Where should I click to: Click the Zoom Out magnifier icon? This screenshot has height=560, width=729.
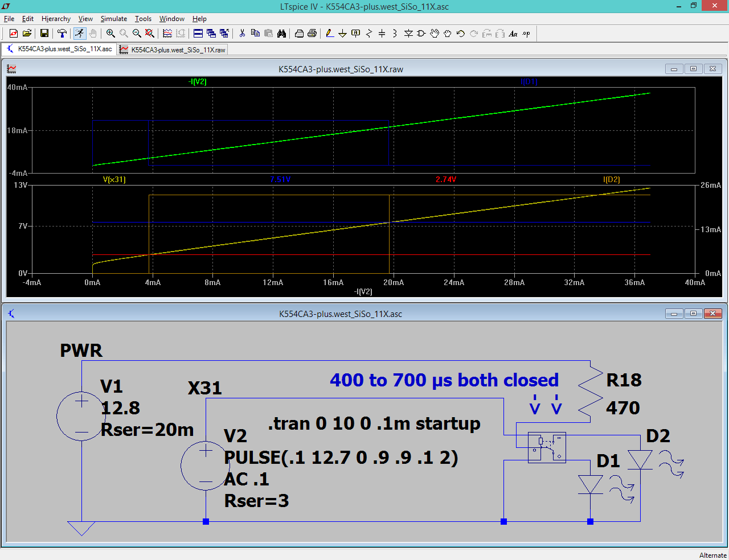[x=137, y=34]
